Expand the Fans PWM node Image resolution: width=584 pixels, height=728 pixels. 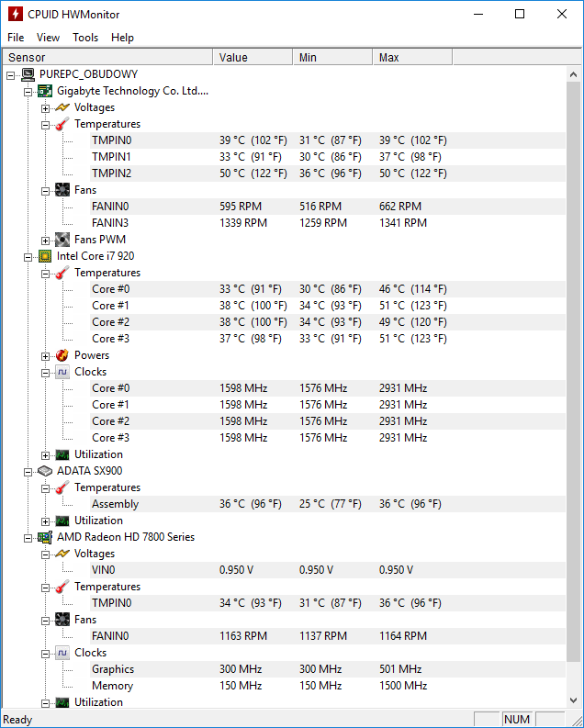point(45,240)
